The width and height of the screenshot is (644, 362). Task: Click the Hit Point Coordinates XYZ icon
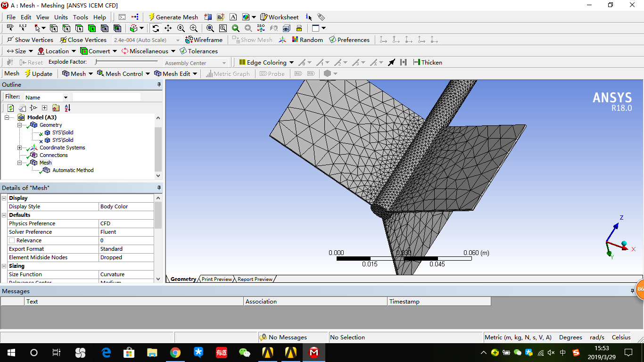coord(23,28)
